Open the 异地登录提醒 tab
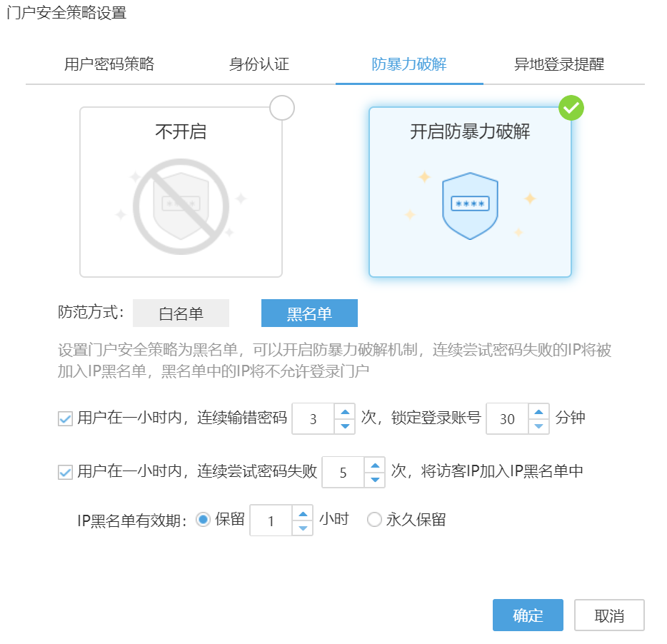This screenshot has height=644, width=667. [559, 64]
